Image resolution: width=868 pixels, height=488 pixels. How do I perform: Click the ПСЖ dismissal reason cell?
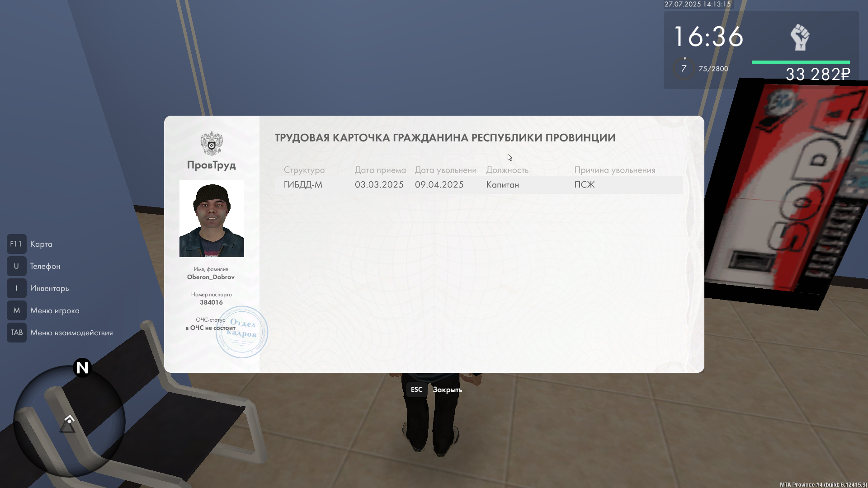click(x=585, y=185)
